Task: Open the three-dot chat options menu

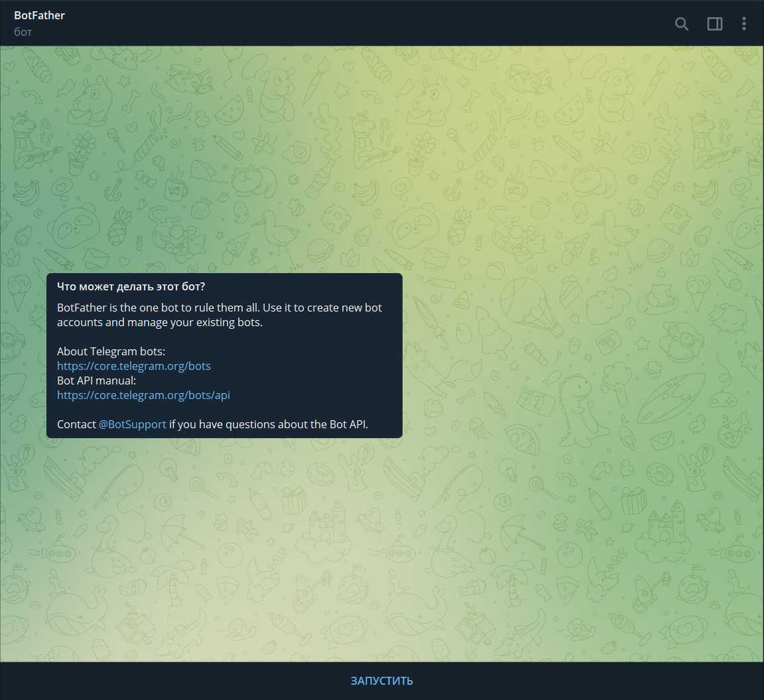Action: [743, 24]
